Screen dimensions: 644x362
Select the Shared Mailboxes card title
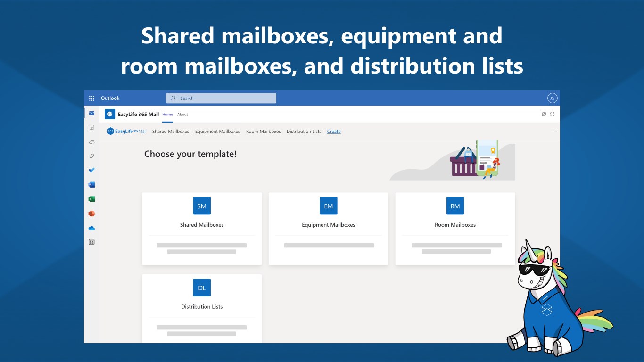(x=202, y=225)
